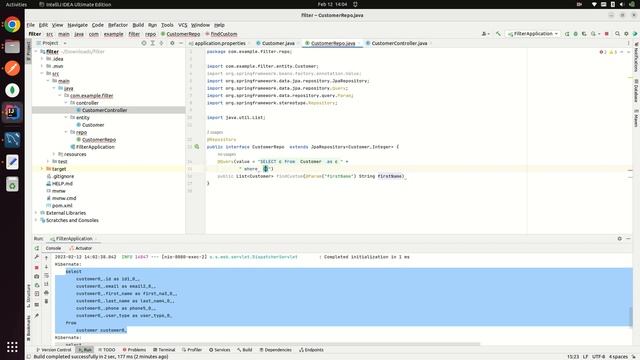Click the Debug bug icon in toolbar
This screenshot has width=640, height=360.
pos(576,34)
